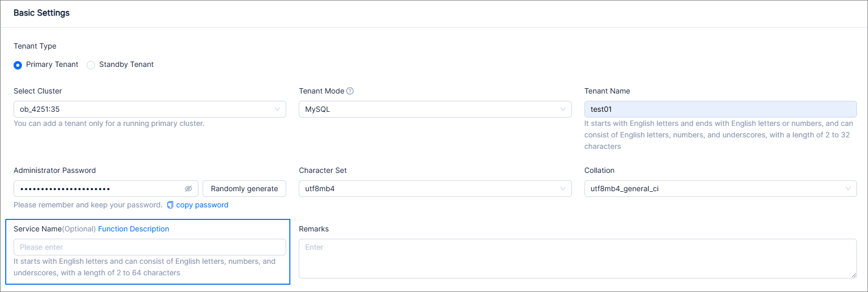Click the Service Name input field
This screenshot has height=292, width=868.
point(149,247)
